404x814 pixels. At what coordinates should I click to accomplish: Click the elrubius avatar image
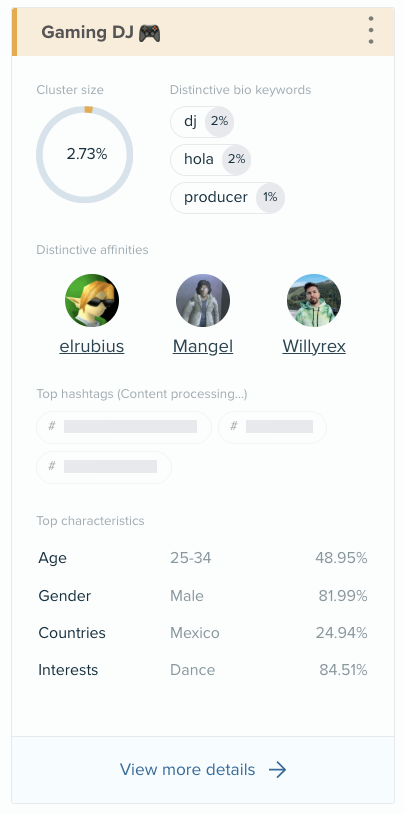pos(92,301)
